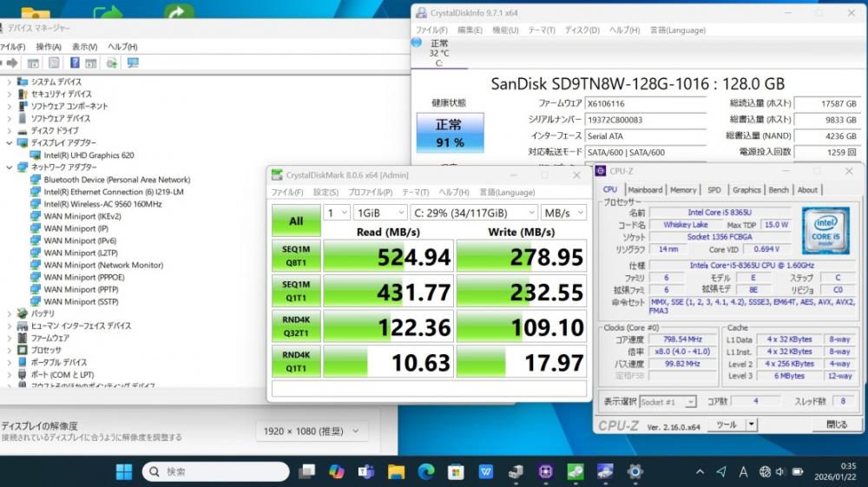Viewport: 868px width, 487px height.
Task: Expand the ディスク ドライブ node
Action: pyautogui.click(x=9, y=130)
